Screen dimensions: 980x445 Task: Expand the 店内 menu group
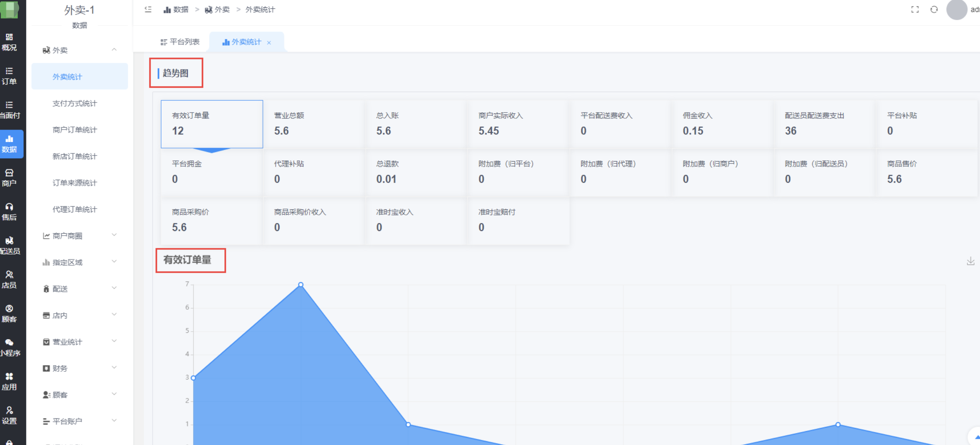pyautogui.click(x=79, y=315)
